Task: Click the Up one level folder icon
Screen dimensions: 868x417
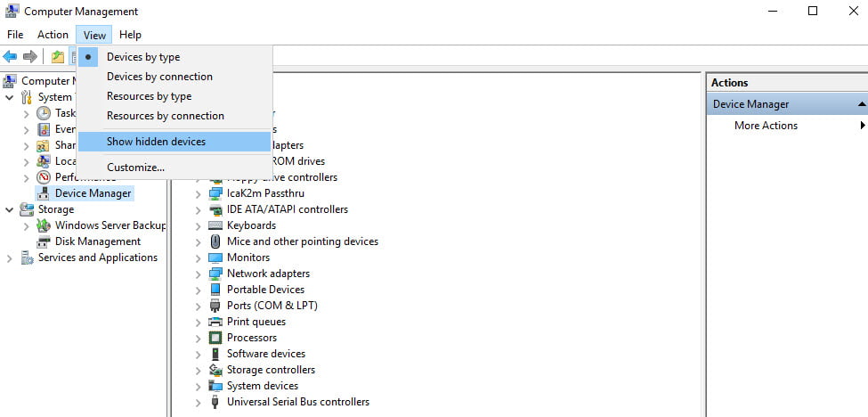Action: pos(58,56)
